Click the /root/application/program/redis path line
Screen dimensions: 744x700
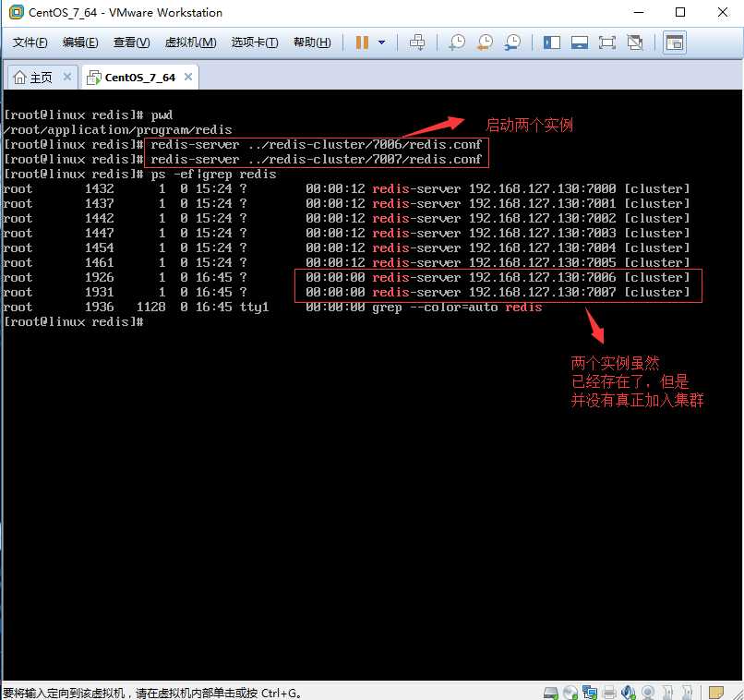pyautogui.click(x=118, y=129)
